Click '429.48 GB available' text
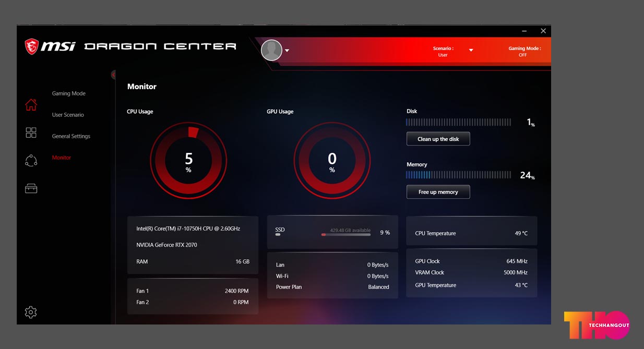The width and height of the screenshot is (644, 349). [350, 230]
